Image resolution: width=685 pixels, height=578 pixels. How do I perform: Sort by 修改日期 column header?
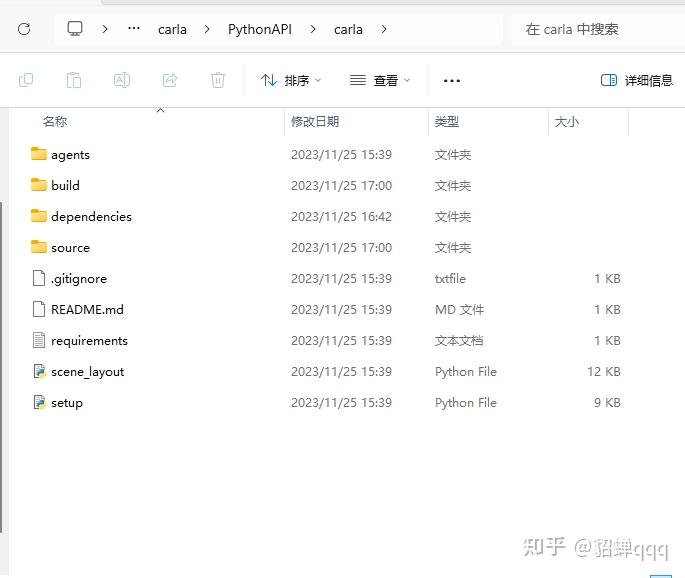(x=315, y=121)
